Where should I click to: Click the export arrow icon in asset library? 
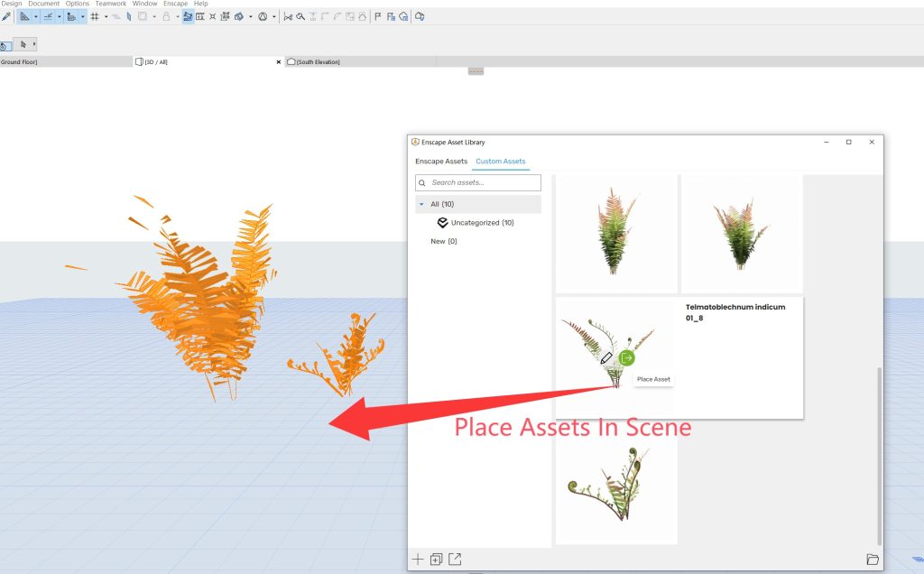coord(455,560)
